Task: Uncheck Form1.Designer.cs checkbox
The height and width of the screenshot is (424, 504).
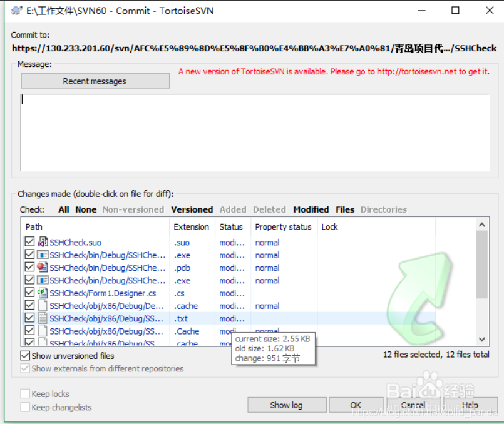Action: click(29, 292)
